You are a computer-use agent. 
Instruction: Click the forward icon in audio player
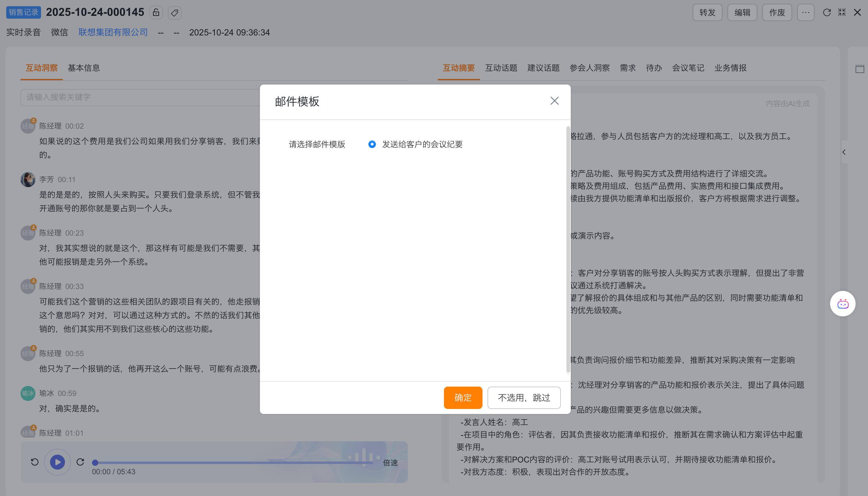point(80,462)
